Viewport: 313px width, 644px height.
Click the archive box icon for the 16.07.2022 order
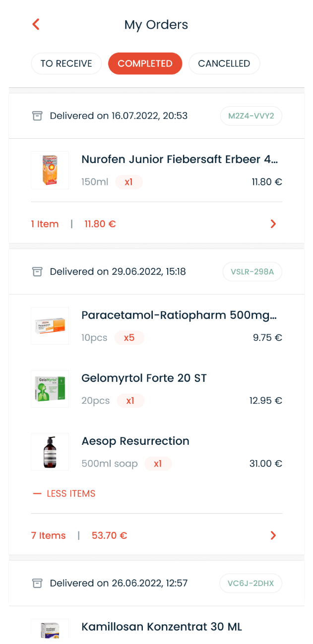(x=37, y=116)
